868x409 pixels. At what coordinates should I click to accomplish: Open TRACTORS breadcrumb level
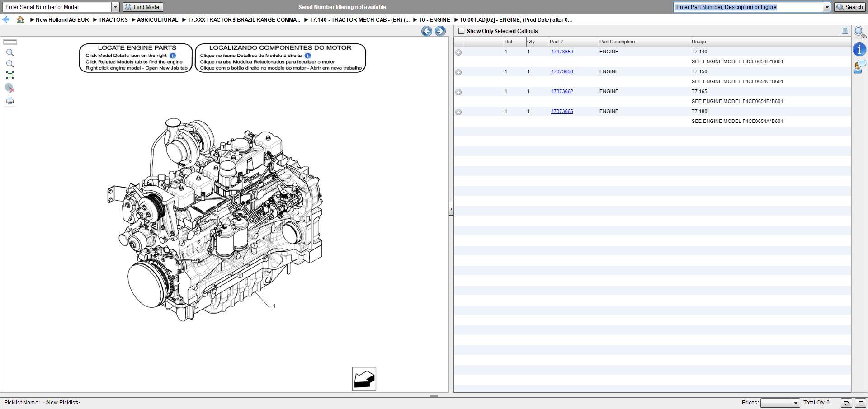tap(113, 20)
